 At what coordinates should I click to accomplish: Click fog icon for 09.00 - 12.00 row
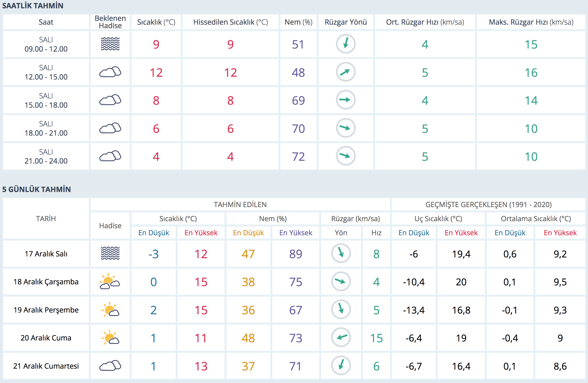point(110,44)
